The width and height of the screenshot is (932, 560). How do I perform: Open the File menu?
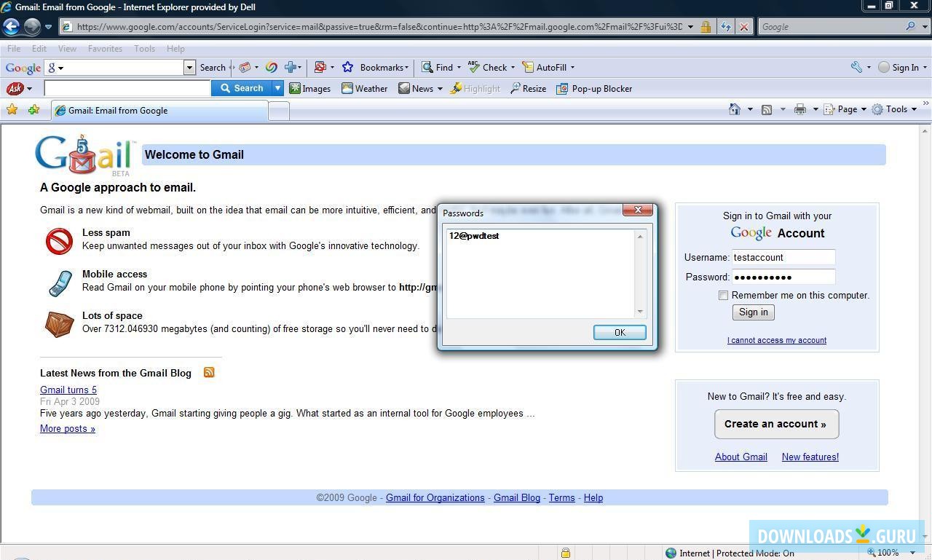[14, 49]
